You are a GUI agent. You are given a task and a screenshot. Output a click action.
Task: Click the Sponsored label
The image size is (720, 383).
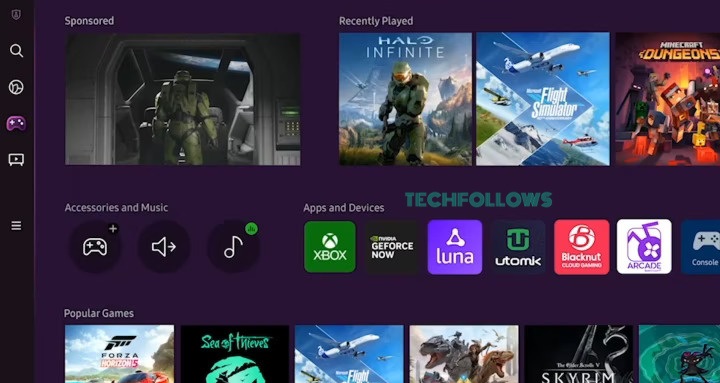click(x=89, y=21)
